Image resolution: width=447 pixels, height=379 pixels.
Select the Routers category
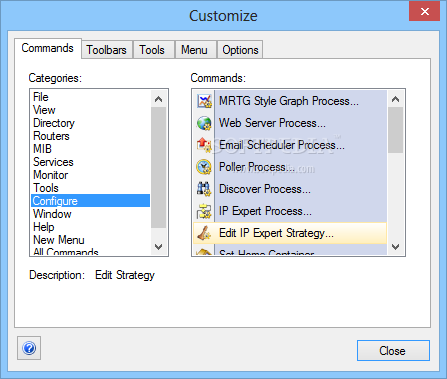51,136
